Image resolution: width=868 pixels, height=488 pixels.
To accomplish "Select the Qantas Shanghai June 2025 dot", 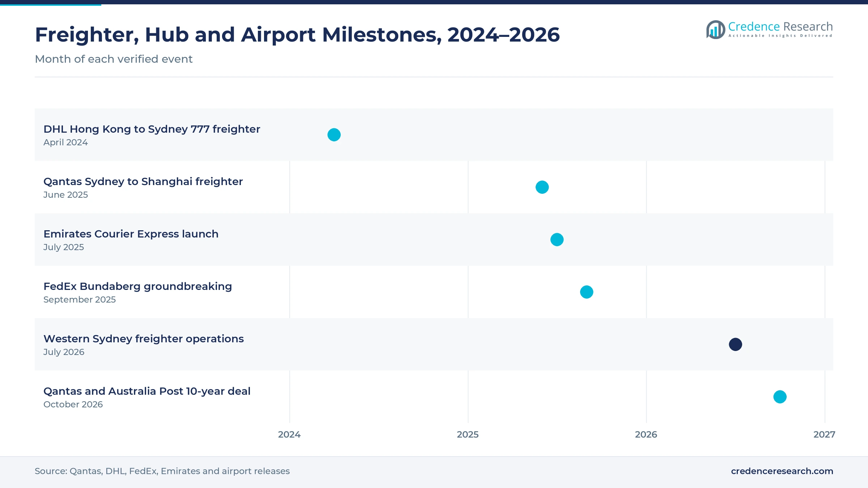I will tap(542, 187).
